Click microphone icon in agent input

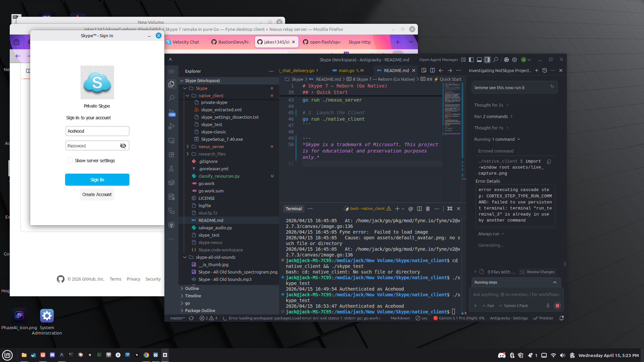click(548, 306)
